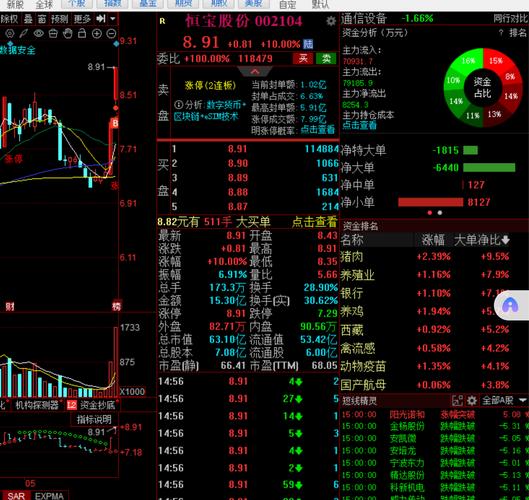Open the floating assistant A icon
529x500 pixels.
[510, 305]
